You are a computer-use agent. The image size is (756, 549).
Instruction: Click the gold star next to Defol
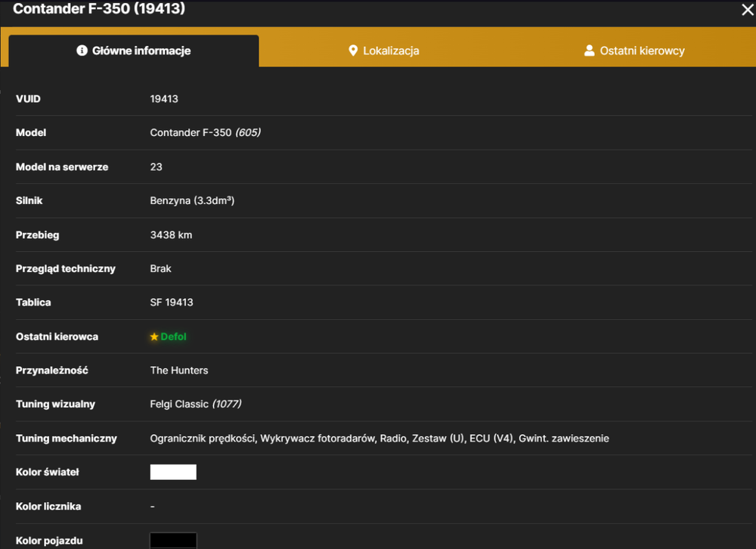tap(154, 337)
